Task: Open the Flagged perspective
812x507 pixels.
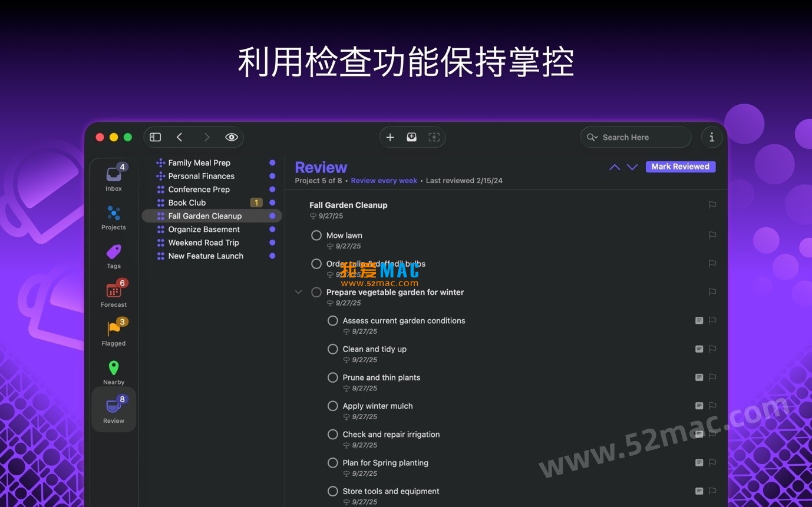Action: click(x=113, y=331)
